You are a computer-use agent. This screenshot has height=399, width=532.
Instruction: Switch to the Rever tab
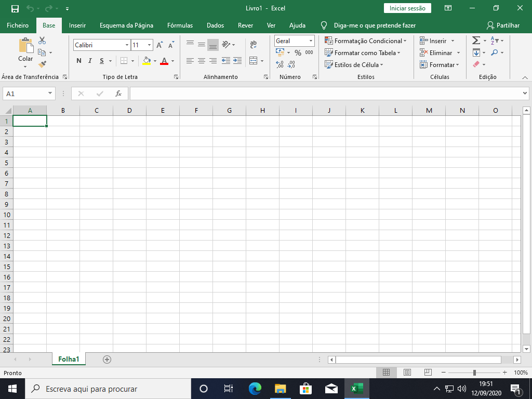click(x=245, y=25)
